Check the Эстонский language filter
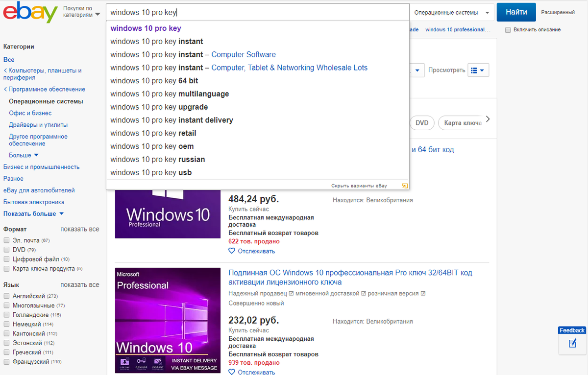Viewport: 588px width, 375px height. (x=6, y=343)
